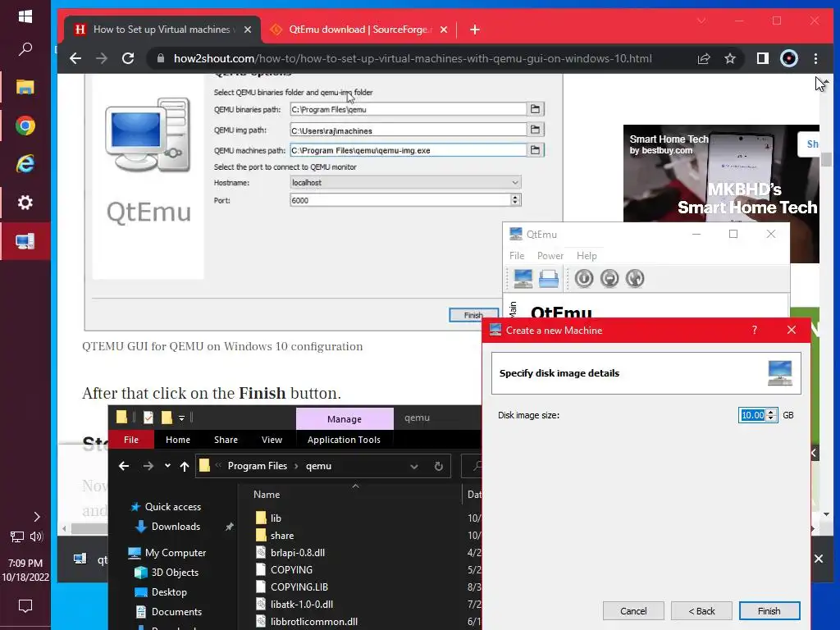Image resolution: width=840 pixels, height=630 pixels.
Task: Open the Application Tools ribbon tab
Action: [344, 440]
